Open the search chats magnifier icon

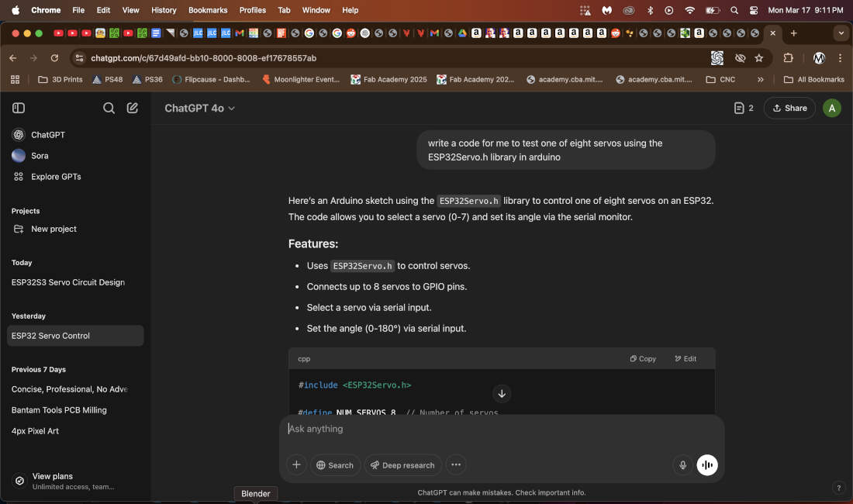pos(109,108)
